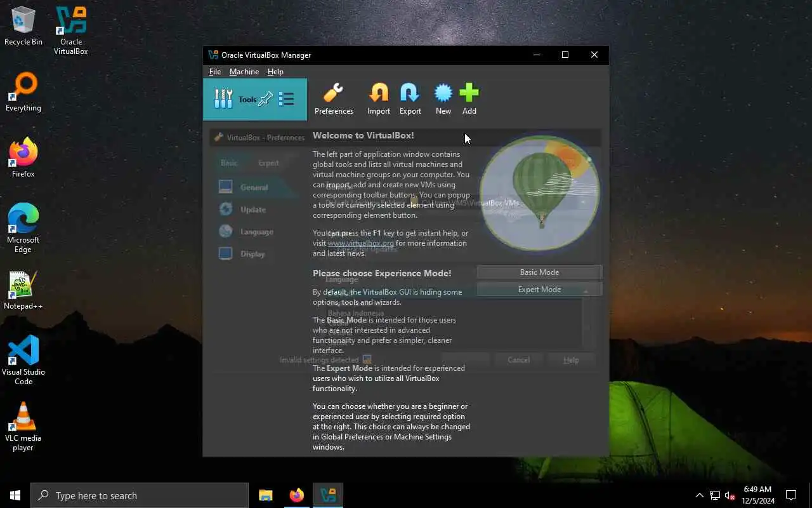Click the VirtualBox taskbar button

[328, 495]
